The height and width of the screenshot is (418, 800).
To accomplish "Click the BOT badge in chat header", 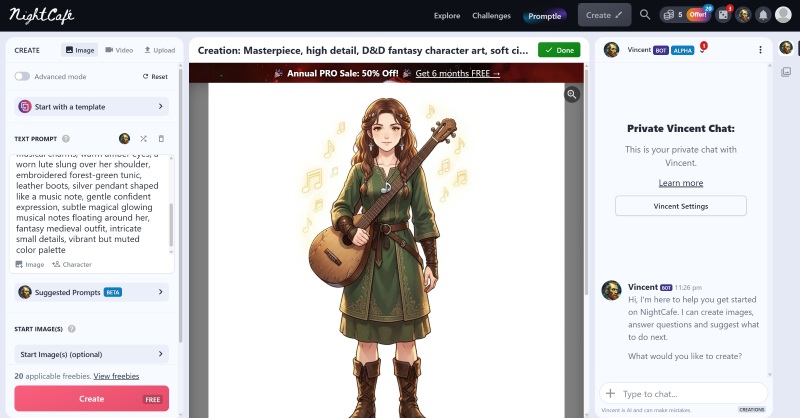I will pyautogui.click(x=661, y=50).
